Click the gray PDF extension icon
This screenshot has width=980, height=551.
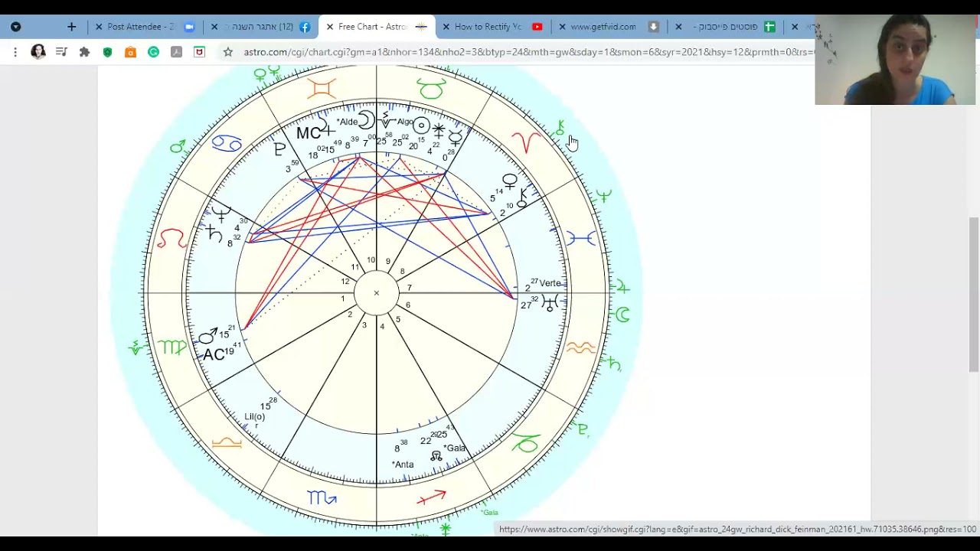click(176, 52)
